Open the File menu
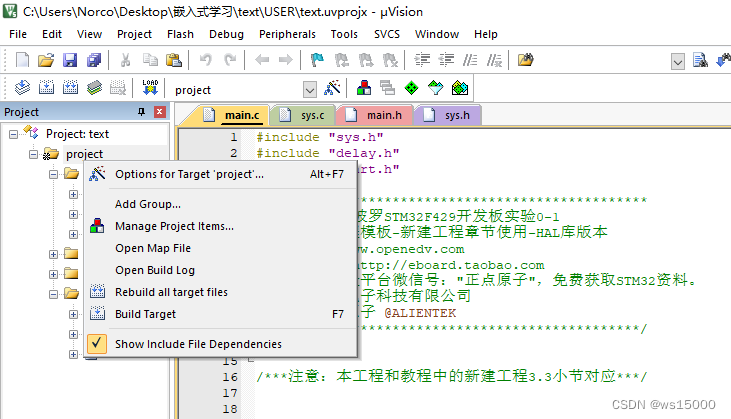 [x=18, y=34]
